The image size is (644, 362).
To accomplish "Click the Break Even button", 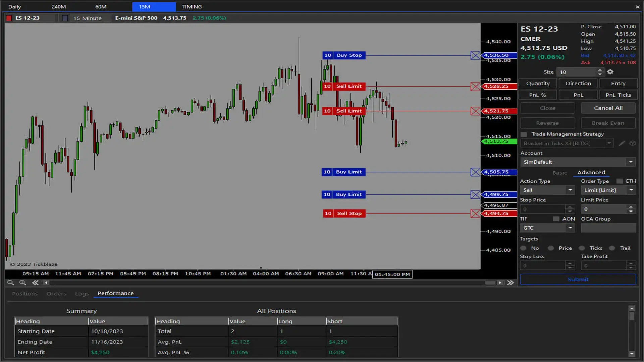I will coord(608,123).
